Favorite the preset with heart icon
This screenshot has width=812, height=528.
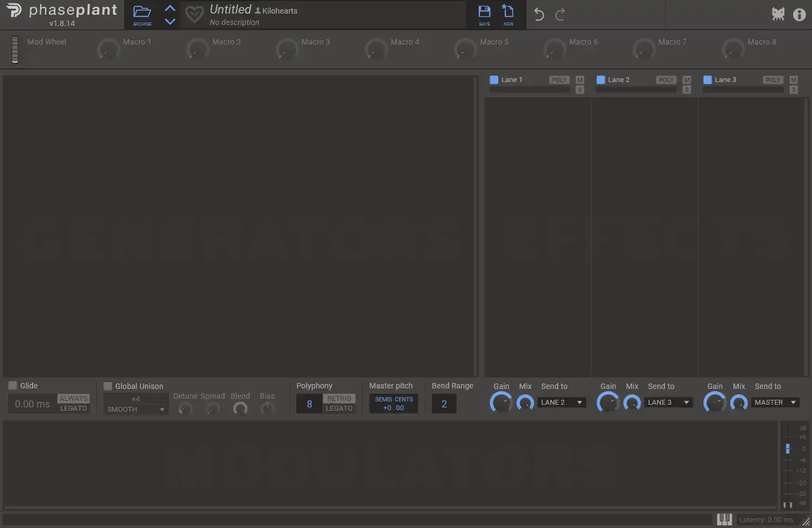(x=194, y=14)
